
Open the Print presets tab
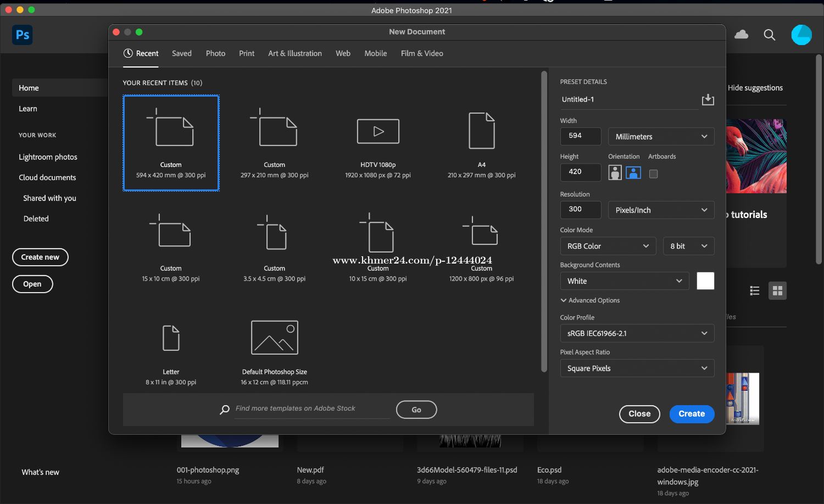pyautogui.click(x=247, y=53)
